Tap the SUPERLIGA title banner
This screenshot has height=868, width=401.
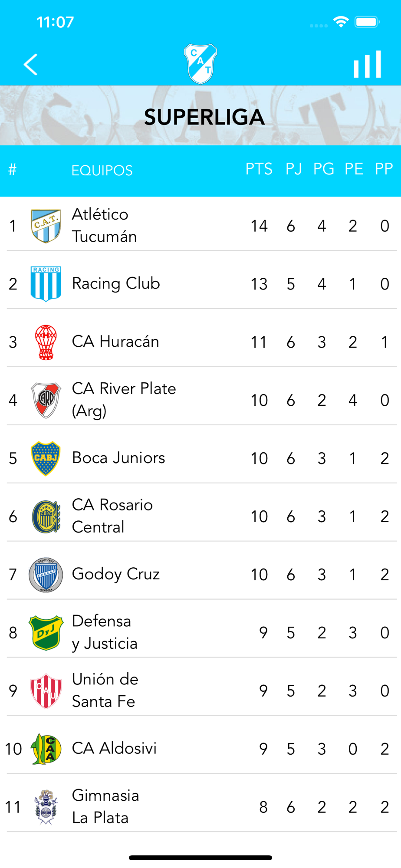coord(204,117)
